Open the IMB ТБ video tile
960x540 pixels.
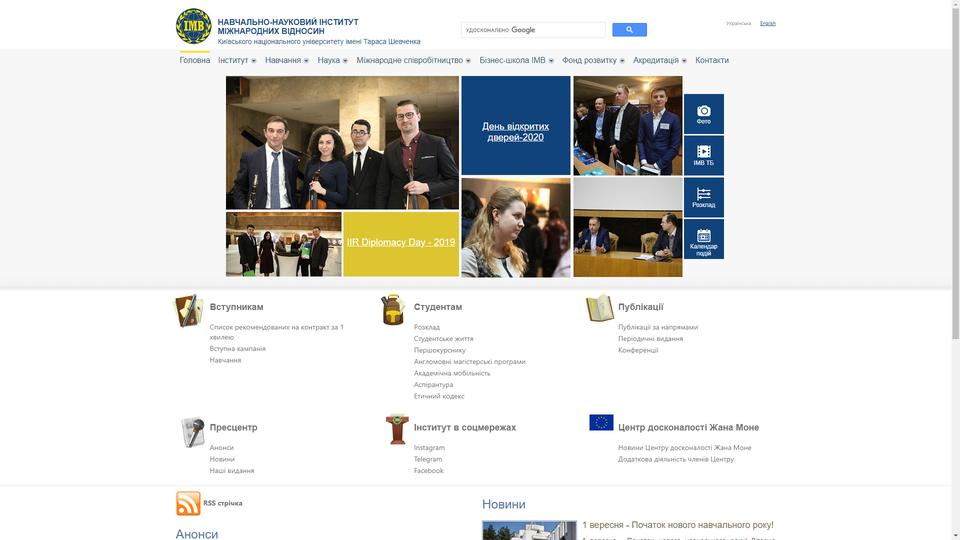click(703, 156)
